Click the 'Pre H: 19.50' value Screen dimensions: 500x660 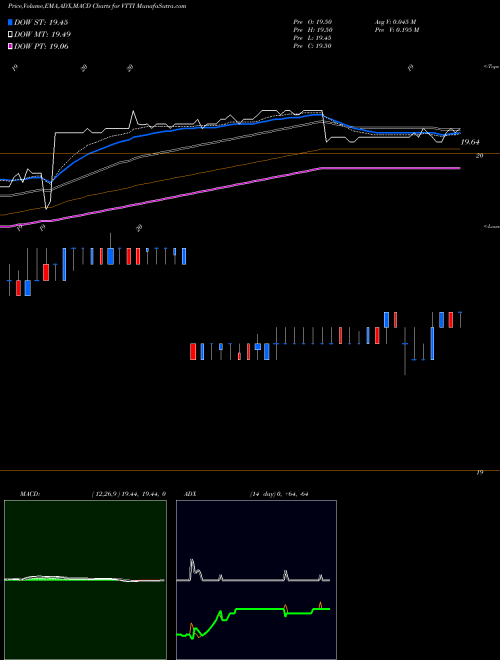[x=313, y=30]
